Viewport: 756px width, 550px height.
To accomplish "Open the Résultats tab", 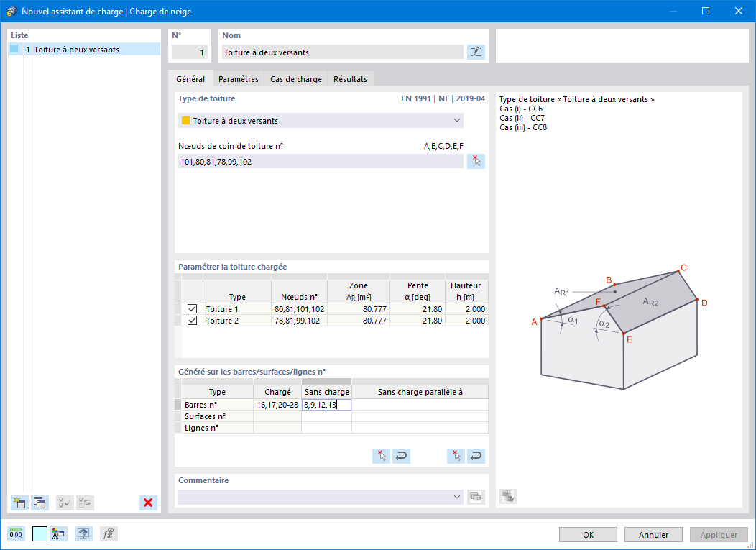I will tap(350, 79).
